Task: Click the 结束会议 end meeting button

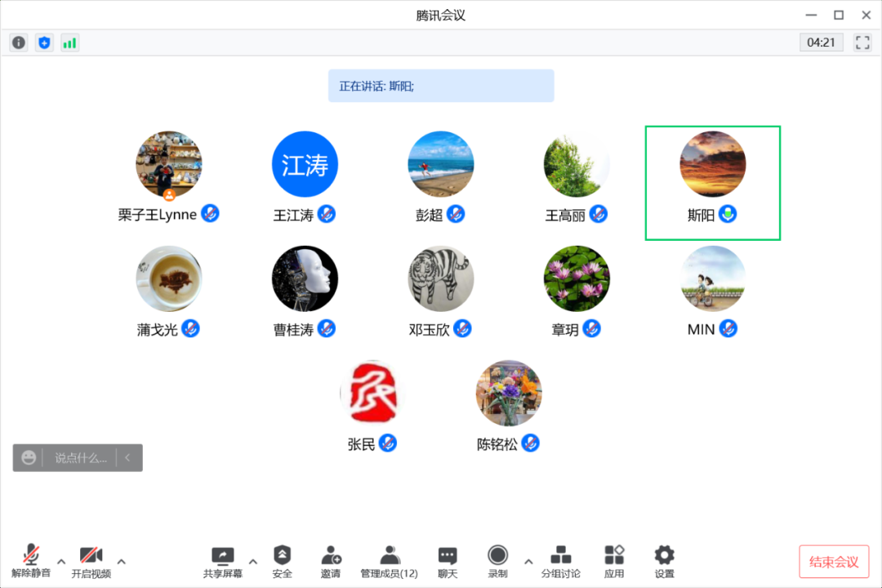Action: [x=834, y=562]
